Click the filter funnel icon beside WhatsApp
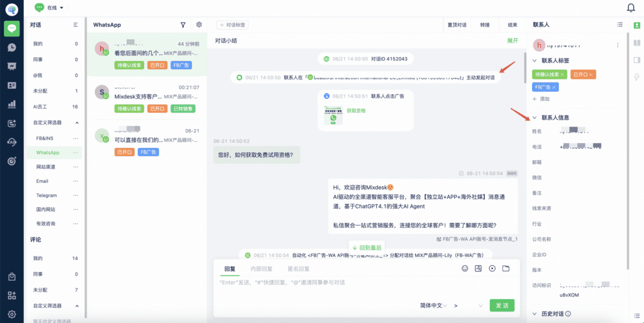This screenshot has height=323, width=644. click(183, 25)
